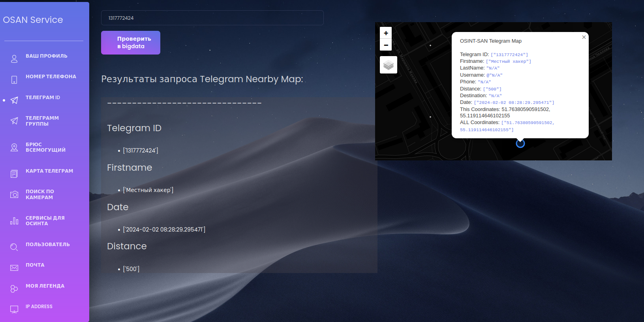Click the Destination value in map popup
This screenshot has height=322, width=644.
[495, 96]
